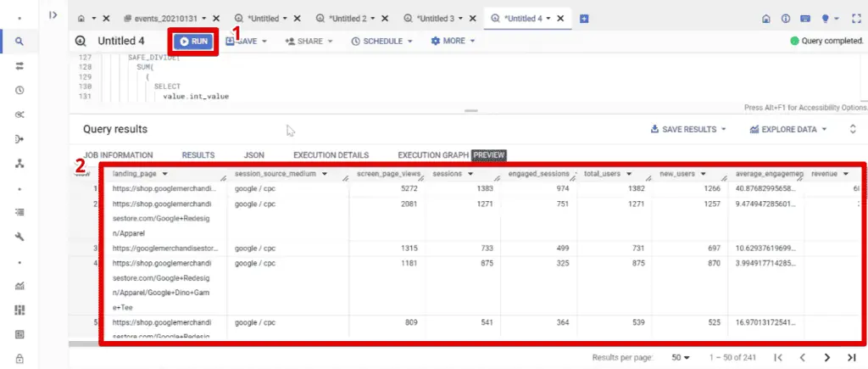Click the Query completed status text
Screen dimensions: 868x369
832,41
